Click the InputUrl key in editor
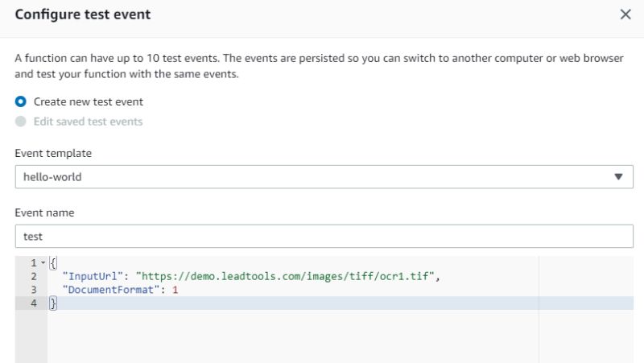This screenshot has width=644, height=363. [93, 276]
